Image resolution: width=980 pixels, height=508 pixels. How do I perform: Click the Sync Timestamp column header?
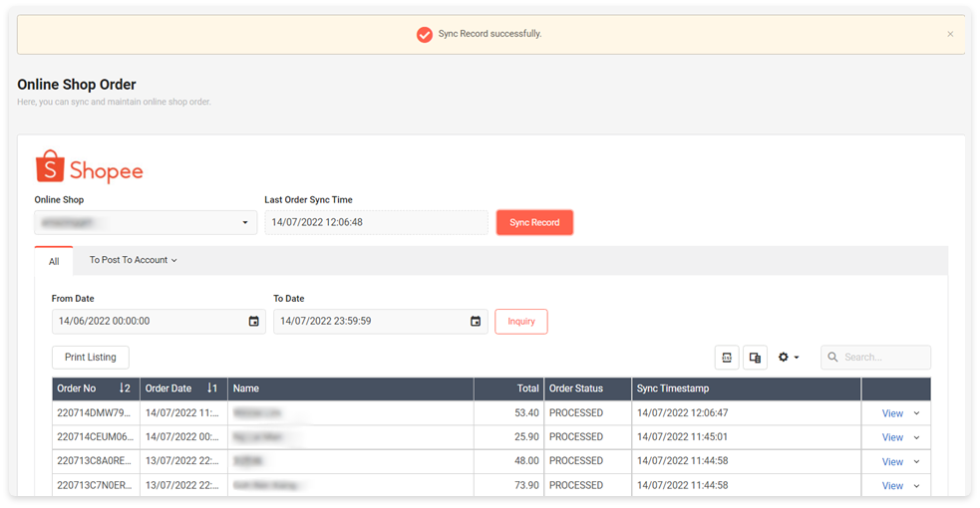click(673, 388)
